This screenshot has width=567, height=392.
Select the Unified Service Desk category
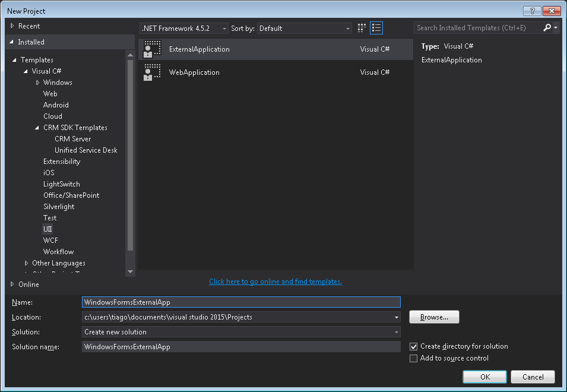tap(86, 150)
